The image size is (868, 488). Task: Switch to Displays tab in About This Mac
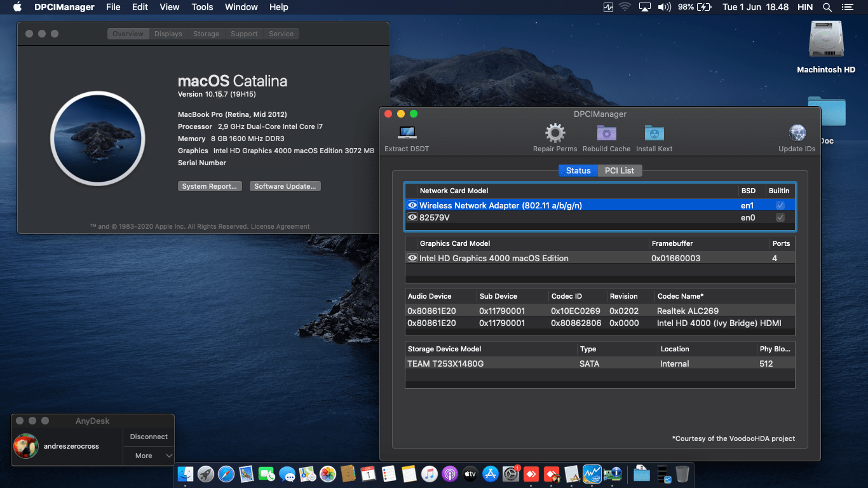168,34
